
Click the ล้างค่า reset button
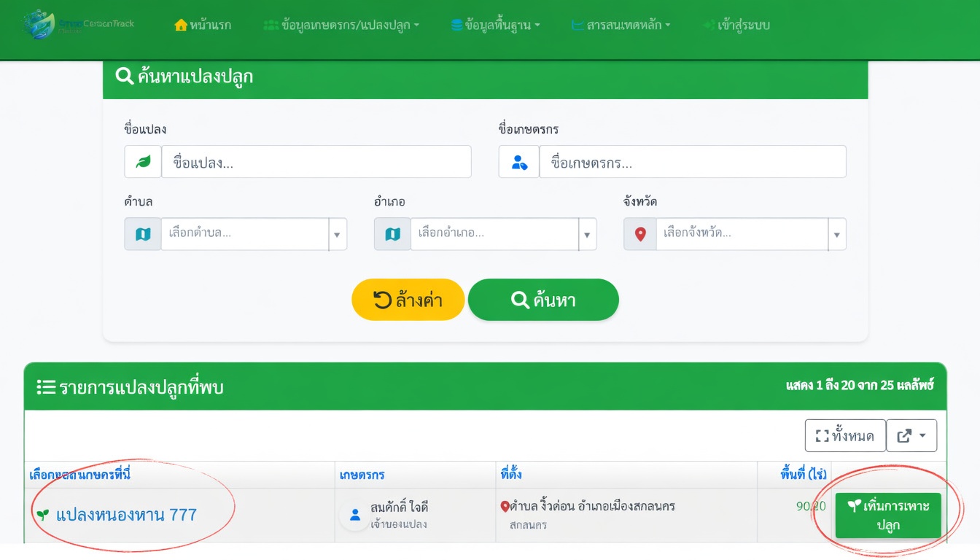tap(408, 300)
